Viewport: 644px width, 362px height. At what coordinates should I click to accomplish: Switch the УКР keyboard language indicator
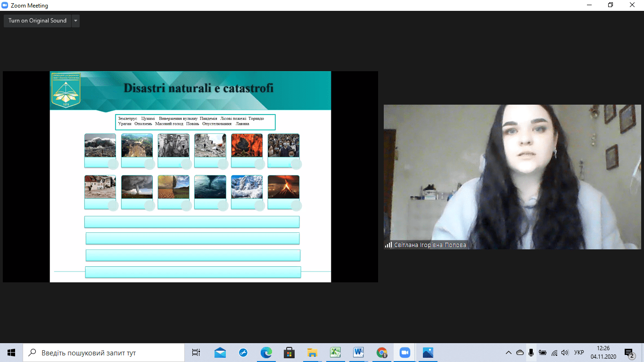579,353
